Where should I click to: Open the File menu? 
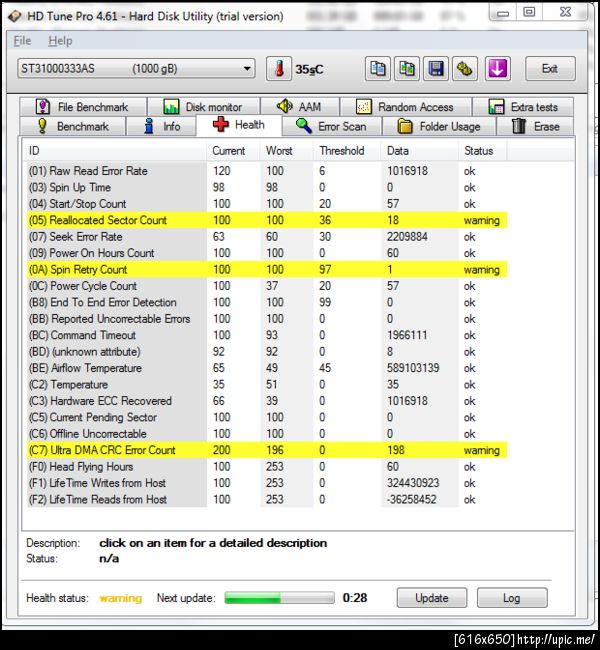pyautogui.click(x=22, y=41)
